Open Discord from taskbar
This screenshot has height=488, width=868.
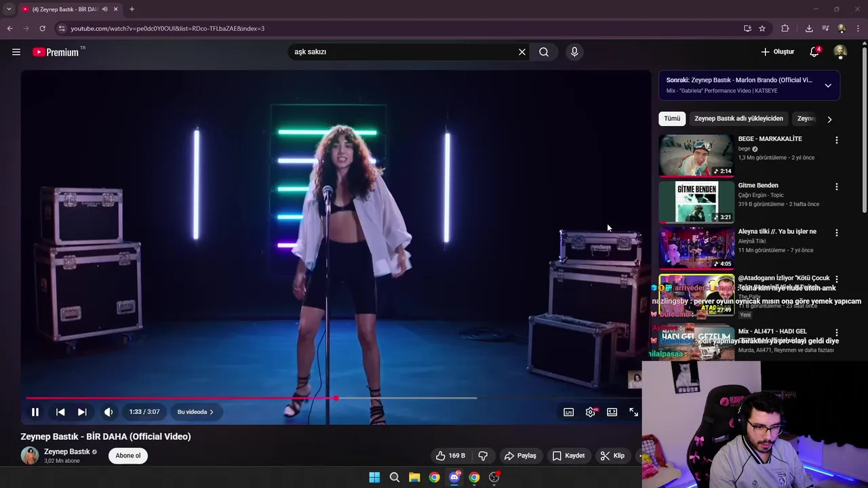coord(454,477)
